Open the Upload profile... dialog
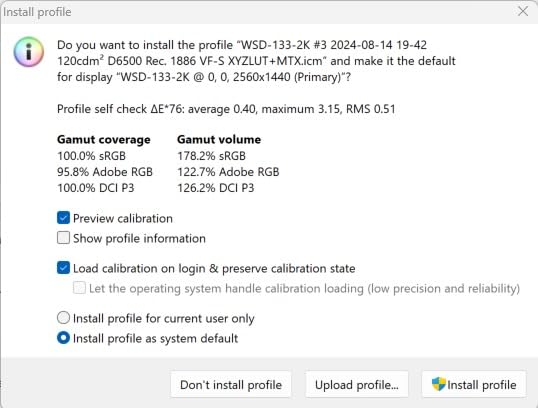The image size is (538, 408). click(357, 385)
